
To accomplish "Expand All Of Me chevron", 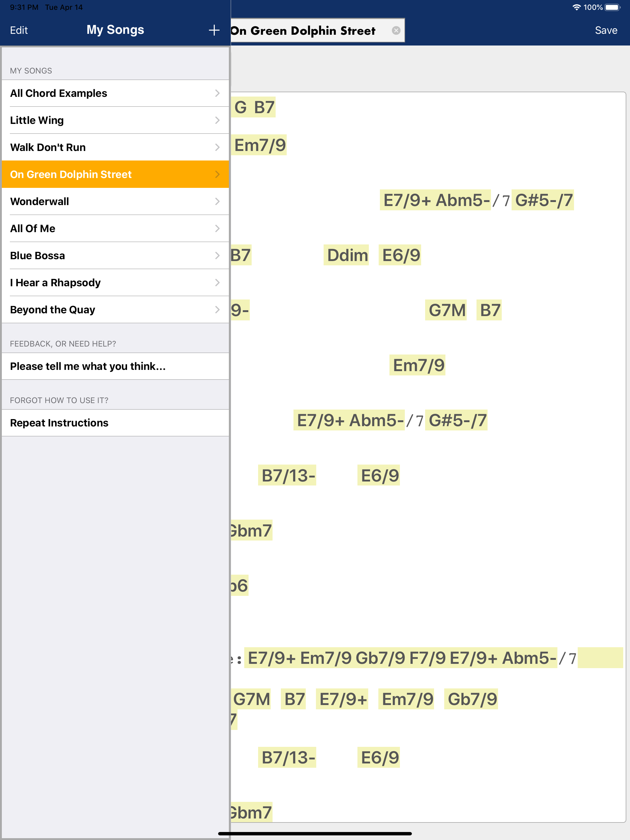I will click(217, 228).
